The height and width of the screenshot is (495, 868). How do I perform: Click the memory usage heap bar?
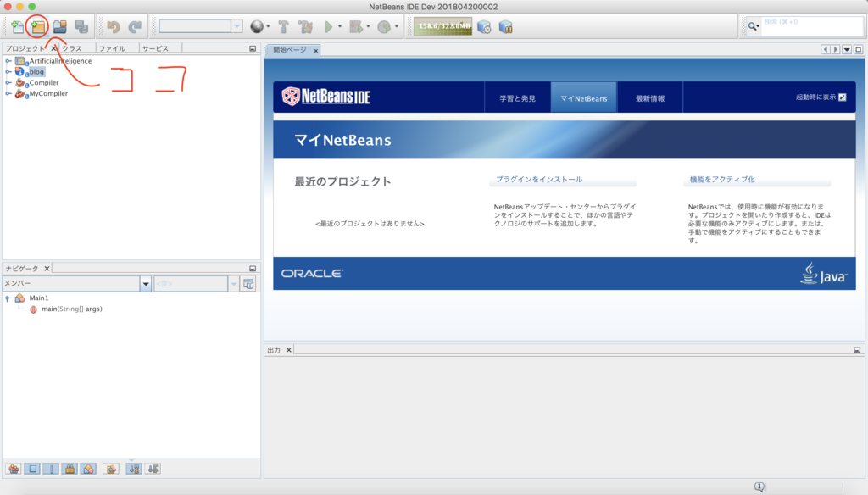(442, 26)
